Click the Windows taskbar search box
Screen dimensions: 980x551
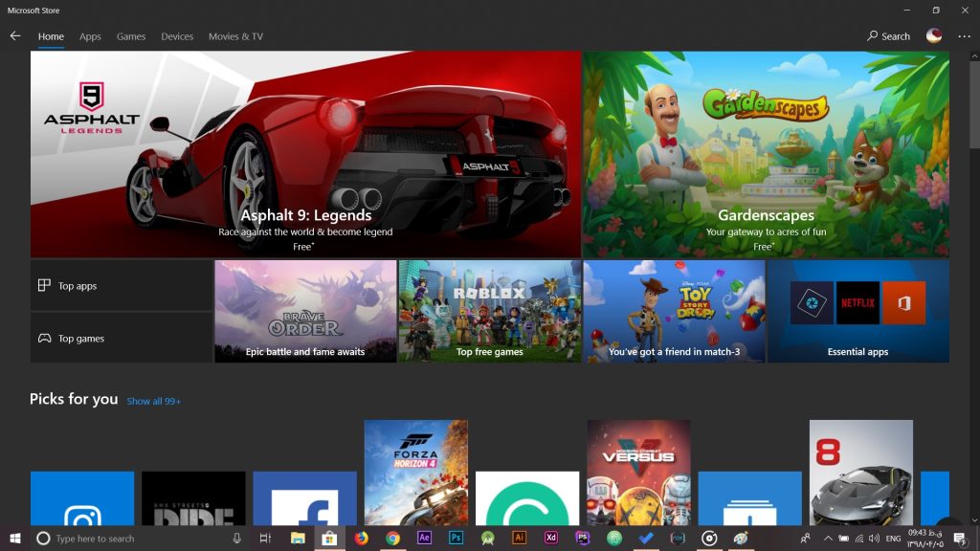tap(134, 539)
